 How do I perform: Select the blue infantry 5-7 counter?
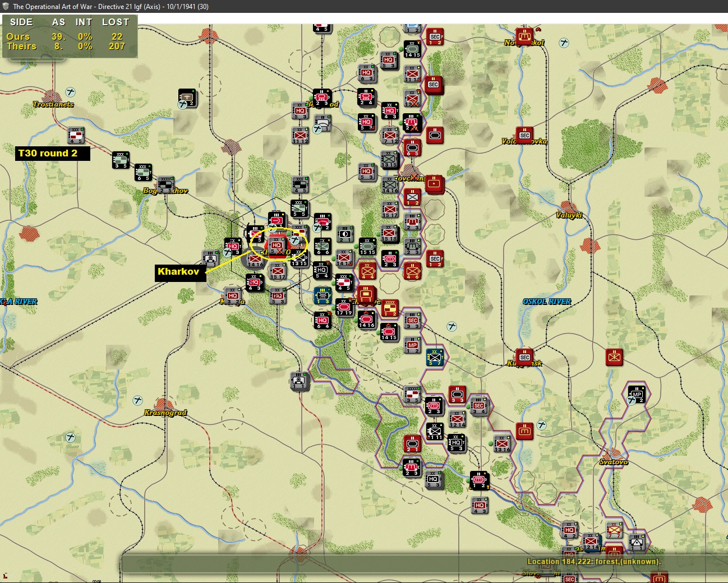pos(435,357)
